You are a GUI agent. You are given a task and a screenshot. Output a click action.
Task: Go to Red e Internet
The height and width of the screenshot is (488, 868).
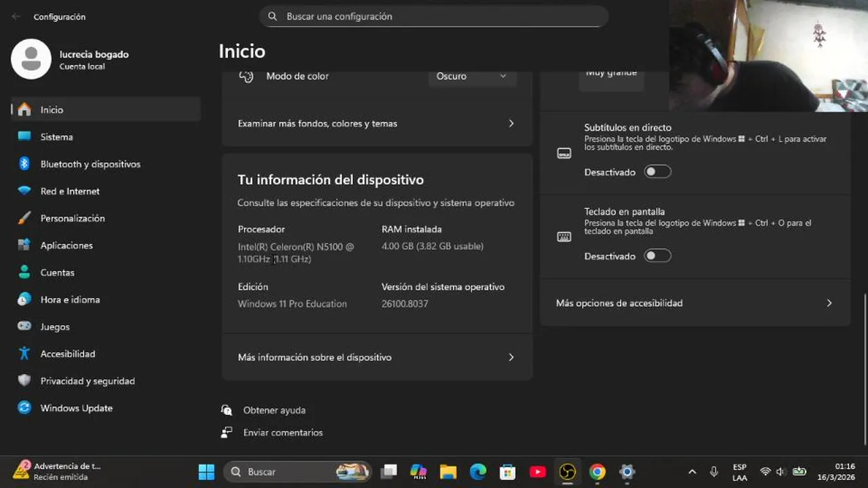coord(106,191)
